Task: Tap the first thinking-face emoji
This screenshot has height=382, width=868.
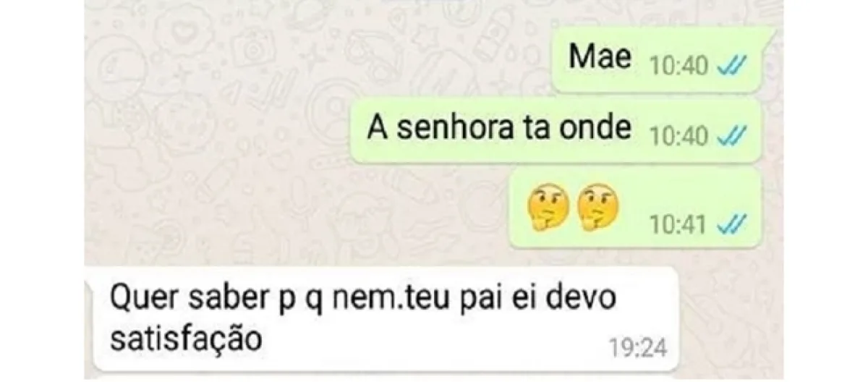Action: (x=548, y=207)
